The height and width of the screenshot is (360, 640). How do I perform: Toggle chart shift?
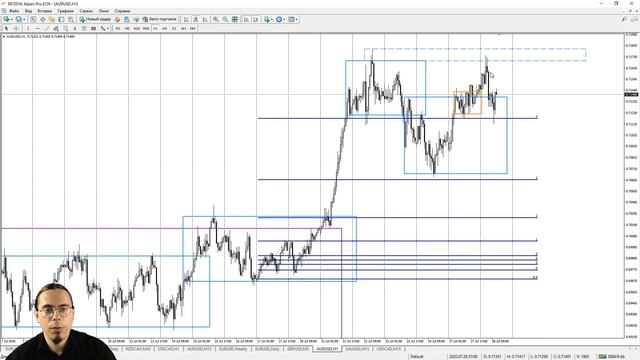(x=256, y=19)
